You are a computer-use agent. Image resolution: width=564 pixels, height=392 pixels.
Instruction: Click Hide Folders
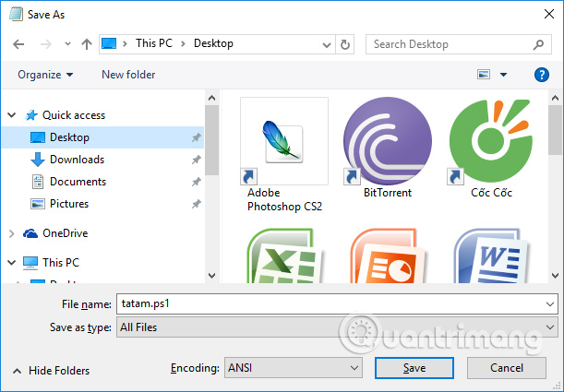pos(51,371)
